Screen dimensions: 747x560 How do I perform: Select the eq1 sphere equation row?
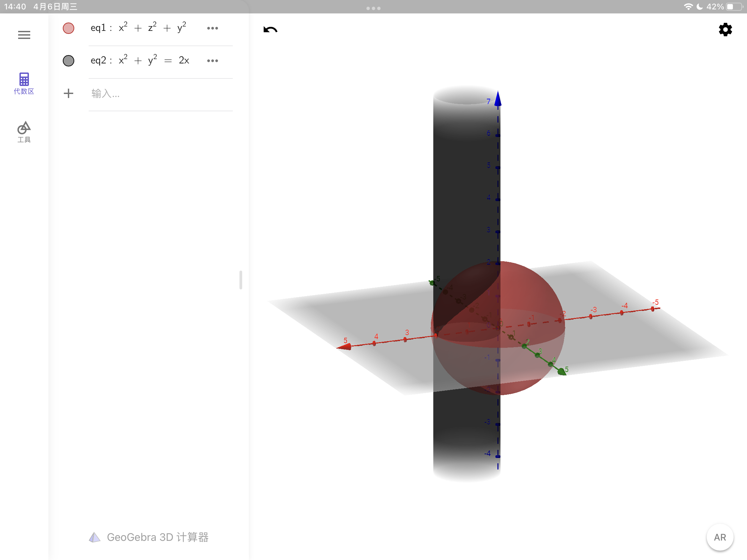(x=138, y=28)
